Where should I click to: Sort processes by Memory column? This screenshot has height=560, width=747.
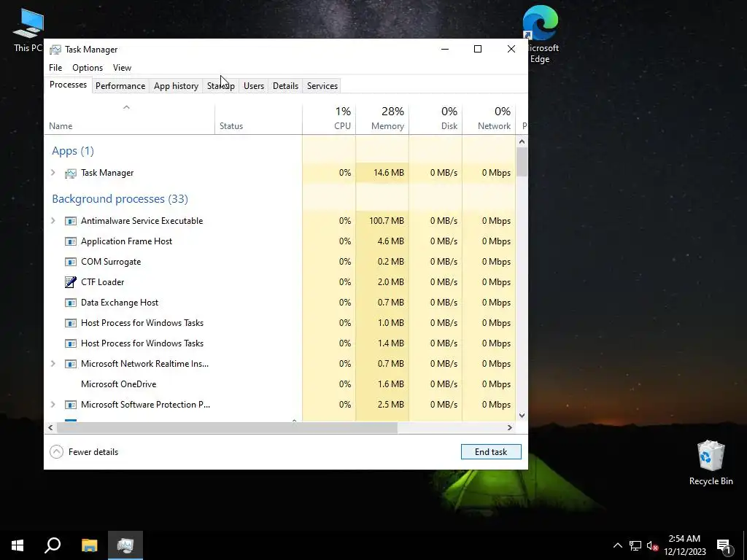(x=382, y=119)
